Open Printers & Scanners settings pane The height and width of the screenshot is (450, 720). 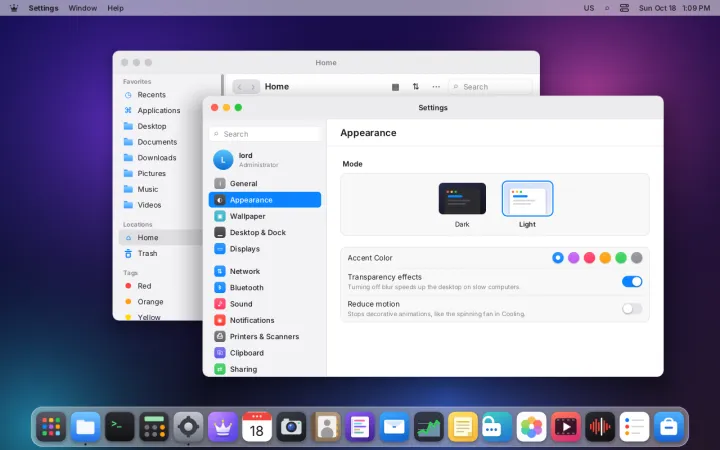(x=265, y=336)
